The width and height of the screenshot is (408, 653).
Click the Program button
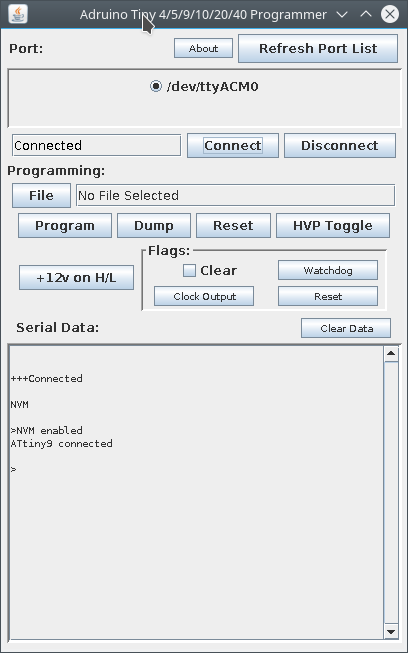click(65, 225)
